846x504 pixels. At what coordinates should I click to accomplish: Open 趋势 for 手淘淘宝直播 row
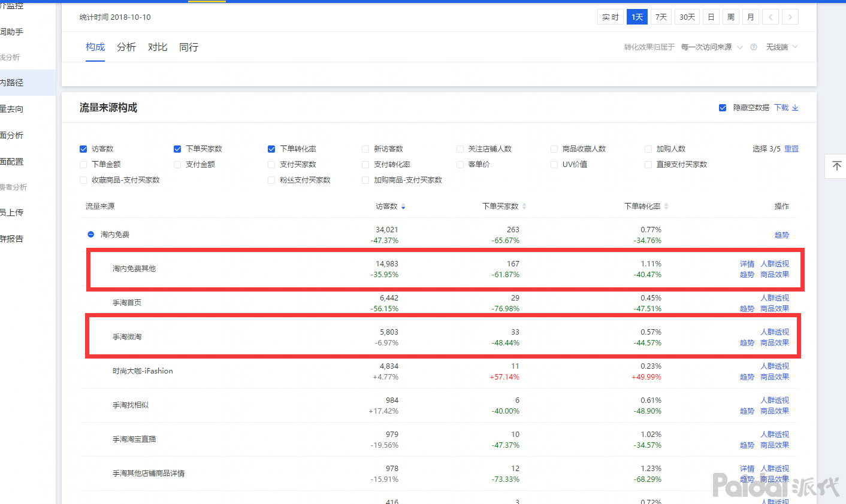pos(747,445)
